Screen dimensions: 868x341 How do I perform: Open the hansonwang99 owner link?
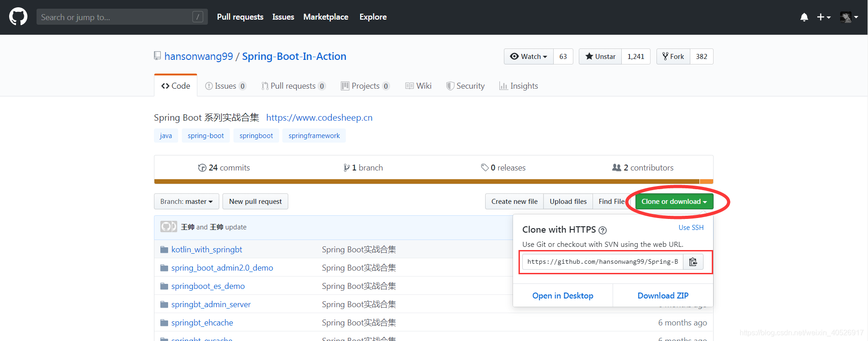click(x=199, y=56)
